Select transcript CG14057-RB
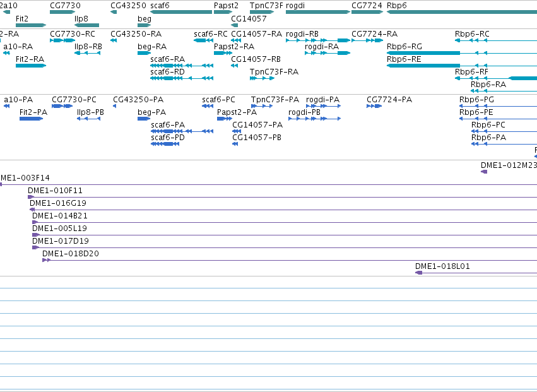Viewport: 537px width, 392px height. [x=235, y=66]
